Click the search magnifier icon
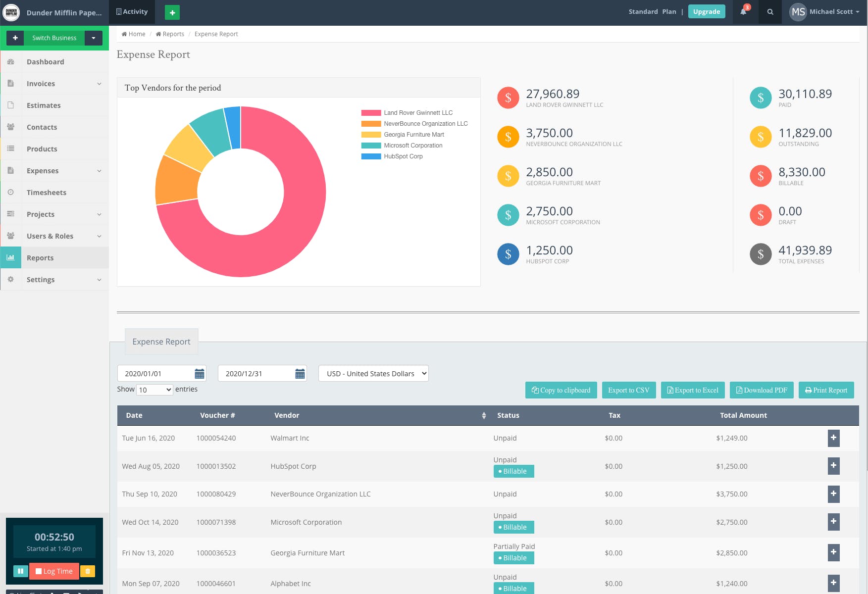The image size is (868, 594). coord(770,12)
